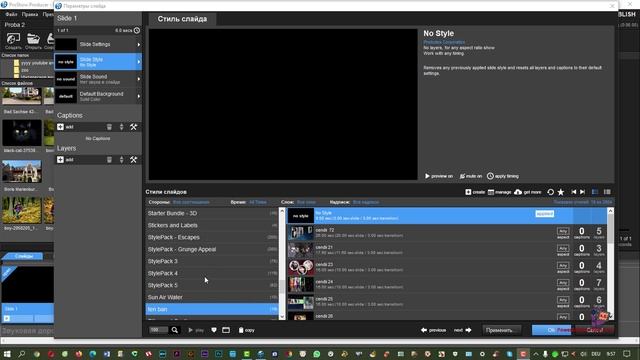Go to the previous slide
Image resolution: width=640 pixels, height=360 pixels.
pyautogui.click(x=433, y=330)
